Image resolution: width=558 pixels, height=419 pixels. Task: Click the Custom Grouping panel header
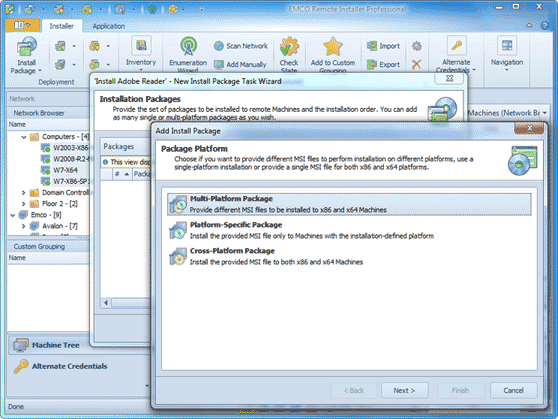(x=49, y=246)
